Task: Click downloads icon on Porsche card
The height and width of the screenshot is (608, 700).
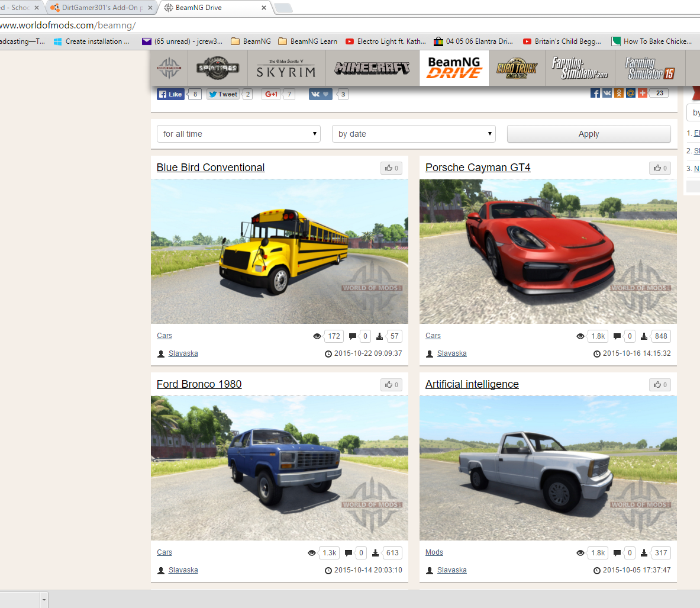Action: coord(644,336)
